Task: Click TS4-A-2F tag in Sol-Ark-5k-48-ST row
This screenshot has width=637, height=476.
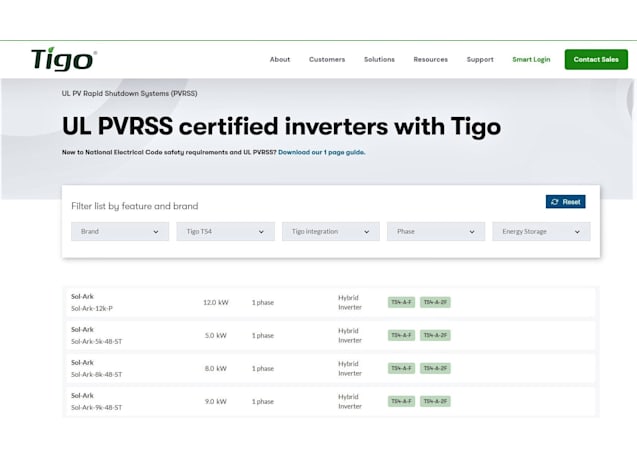Action: coord(435,335)
